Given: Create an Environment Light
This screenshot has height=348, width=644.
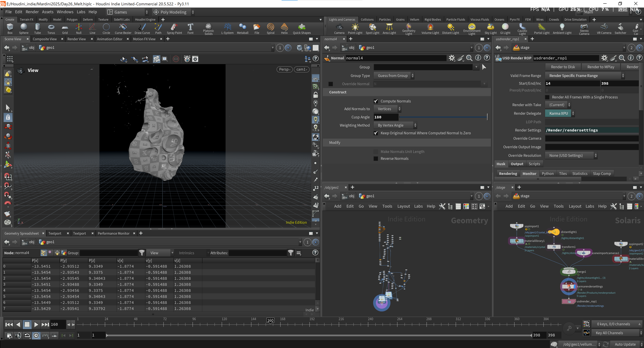Looking at the screenshot, I should pos(472,29).
